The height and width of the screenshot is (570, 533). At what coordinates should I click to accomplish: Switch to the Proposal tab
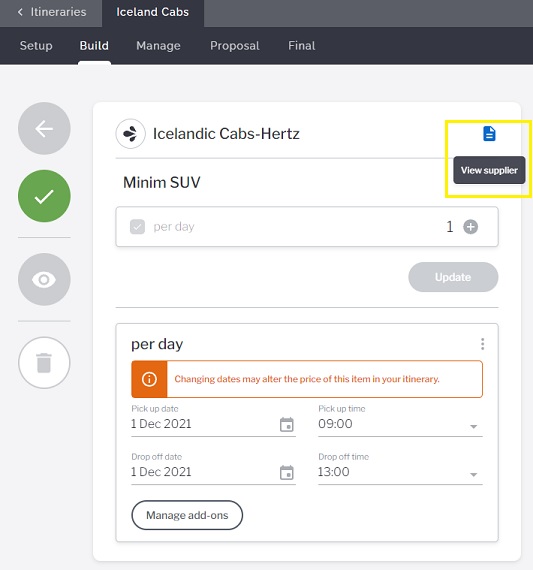235,46
